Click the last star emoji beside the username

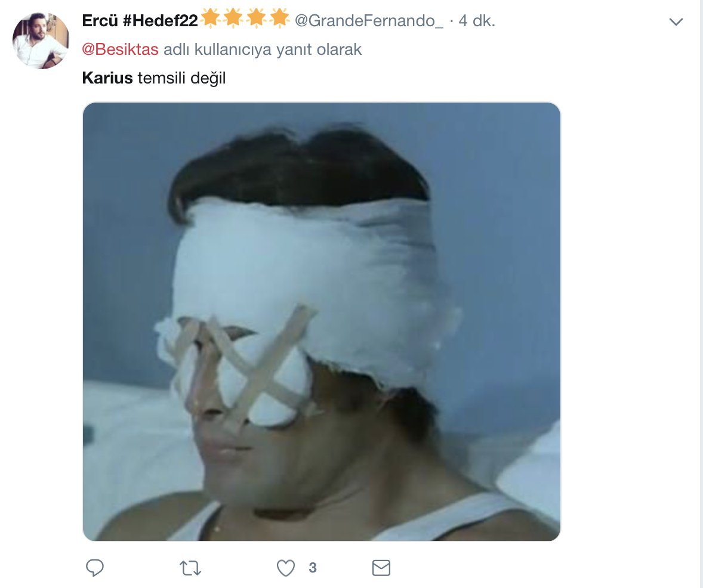279,19
